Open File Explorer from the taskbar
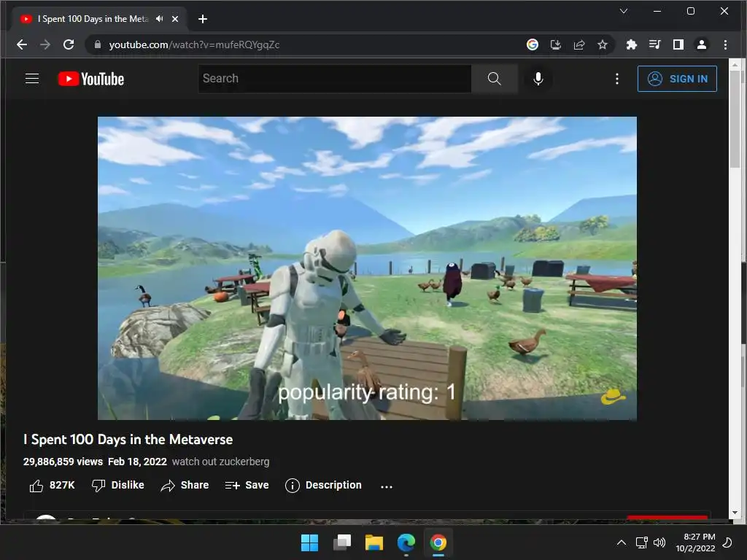Viewport: 747px width, 560px height. (374, 542)
